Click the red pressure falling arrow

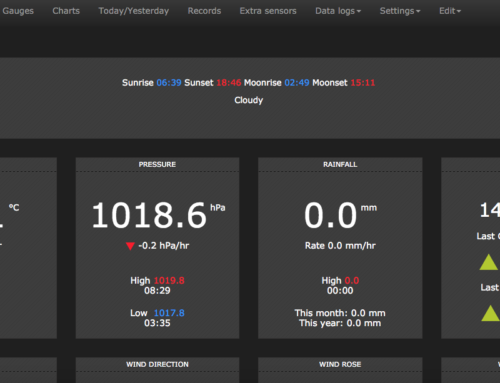pyautogui.click(x=130, y=246)
